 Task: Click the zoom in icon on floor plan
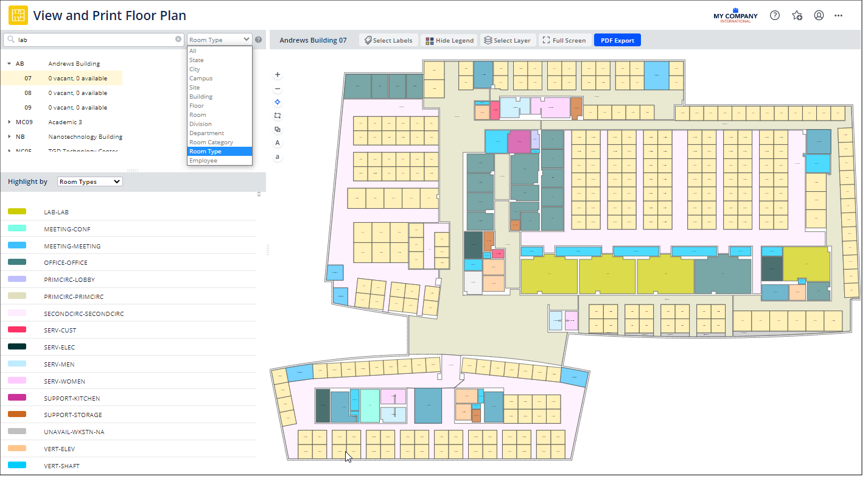coord(277,74)
